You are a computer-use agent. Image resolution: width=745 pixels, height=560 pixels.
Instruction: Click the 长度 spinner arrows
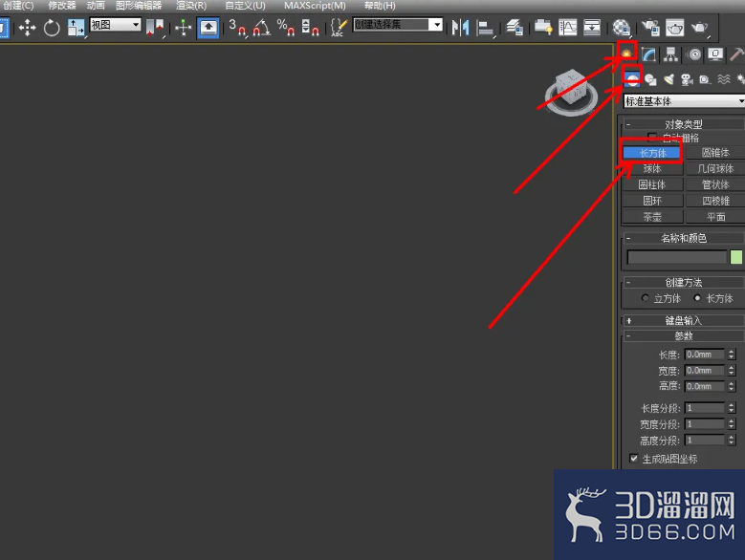pos(732,354)
